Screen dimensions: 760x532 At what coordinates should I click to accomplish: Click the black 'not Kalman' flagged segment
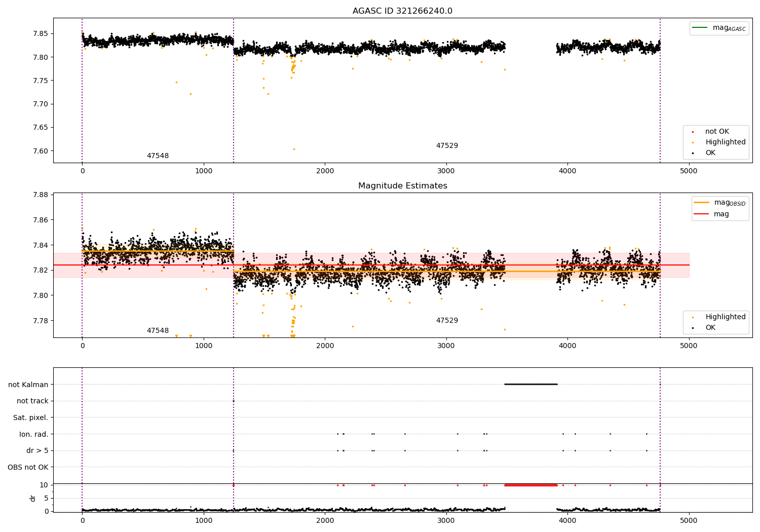tap(531, 384)
